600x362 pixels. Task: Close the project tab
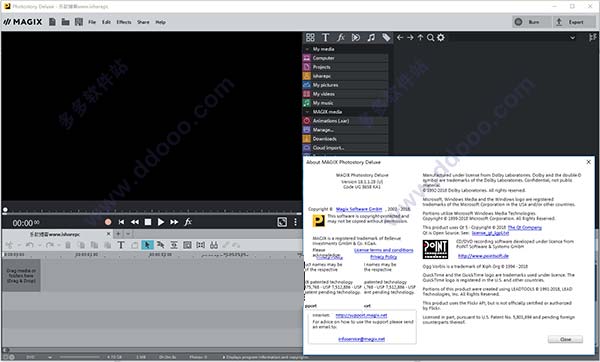point(108,234)
